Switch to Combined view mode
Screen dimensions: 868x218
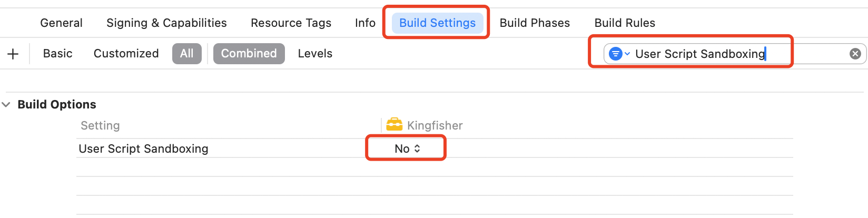coord(249,54)
